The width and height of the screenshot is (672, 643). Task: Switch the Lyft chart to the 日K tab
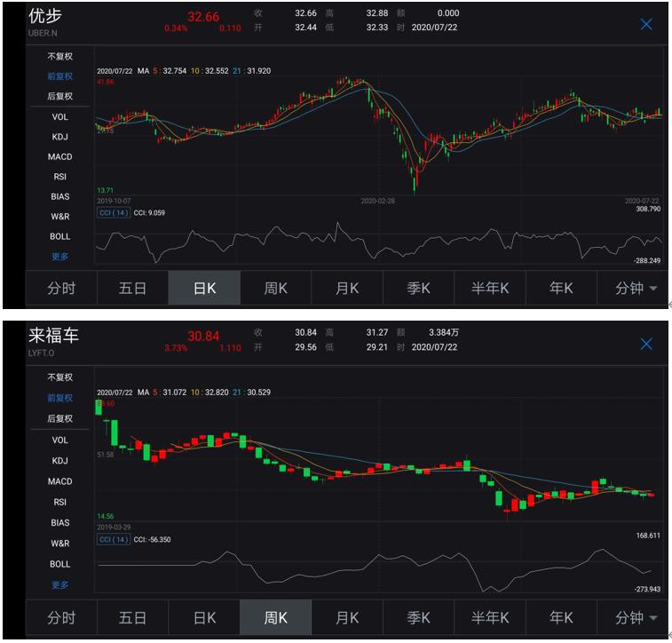[x=204, y=617]
